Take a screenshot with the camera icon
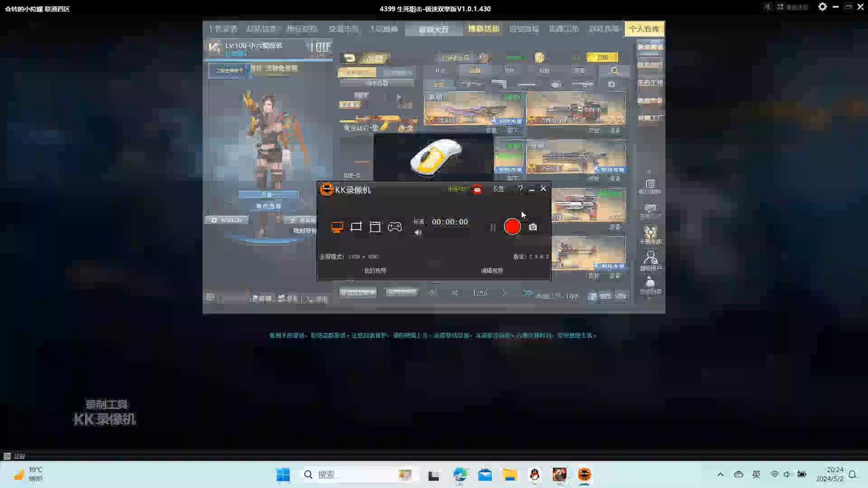Viewport: 868px width, 488px height. pos(533,227)
